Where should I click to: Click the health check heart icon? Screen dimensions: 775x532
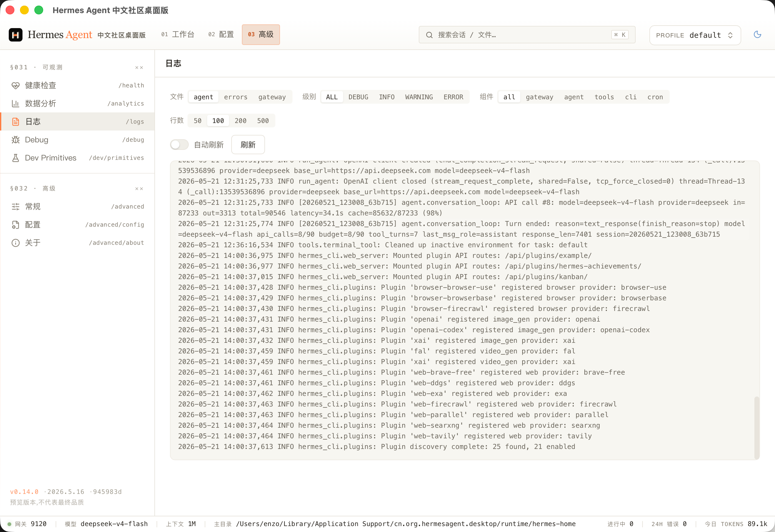click(16, 86)
